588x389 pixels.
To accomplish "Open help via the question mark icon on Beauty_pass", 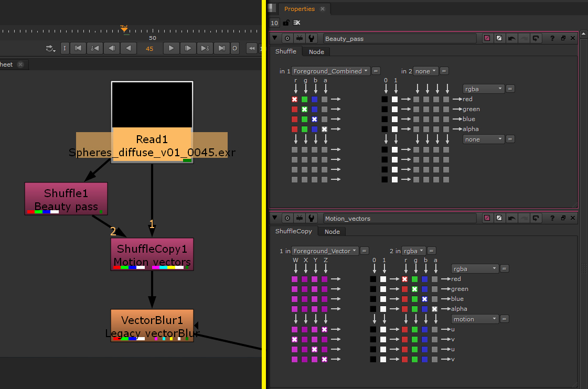I will [x=552, y=38].
